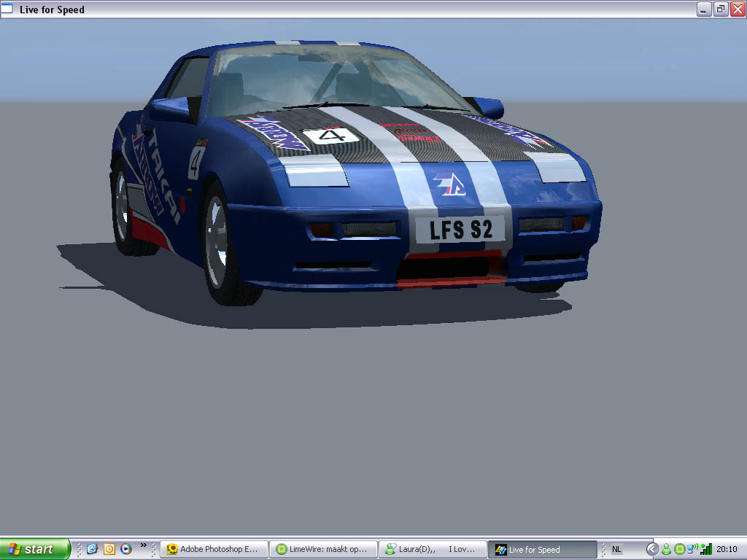
Task: Open the LimeWire tray icon
Action: [x=679, y=549]
